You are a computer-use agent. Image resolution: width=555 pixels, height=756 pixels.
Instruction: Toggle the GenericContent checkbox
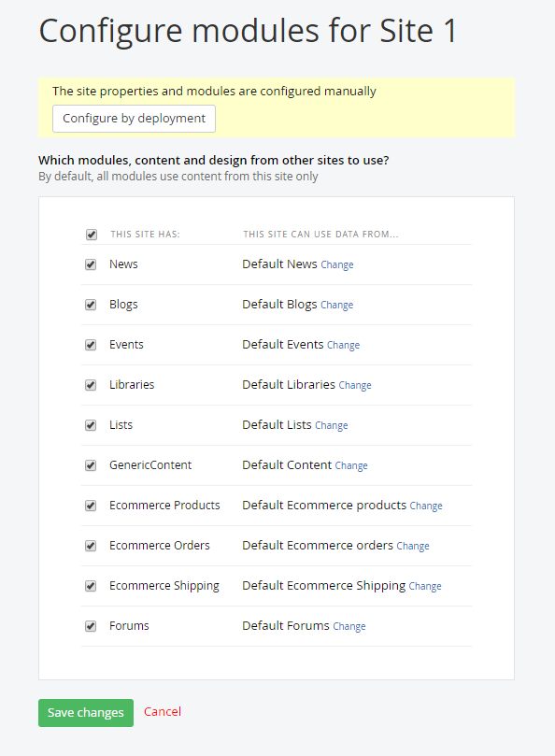(91, 465)
